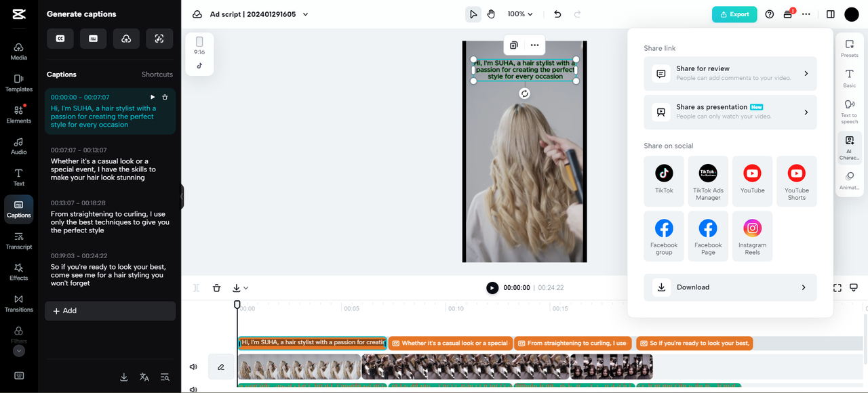Image resolution: width=868 pixels, height=393 pixels.
Task: Toggle the hand pan tool in the toolbar
Action: tap(491, 14)
